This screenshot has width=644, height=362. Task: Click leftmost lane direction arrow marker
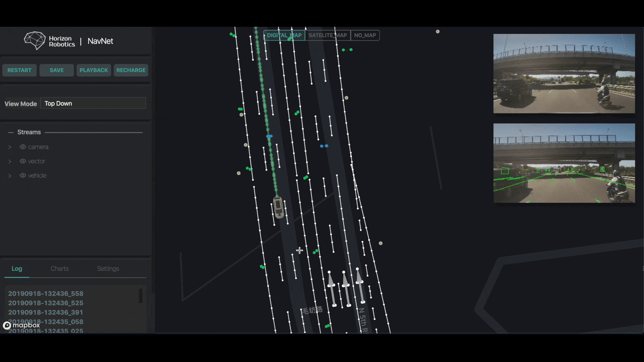(x=331, y=288)
